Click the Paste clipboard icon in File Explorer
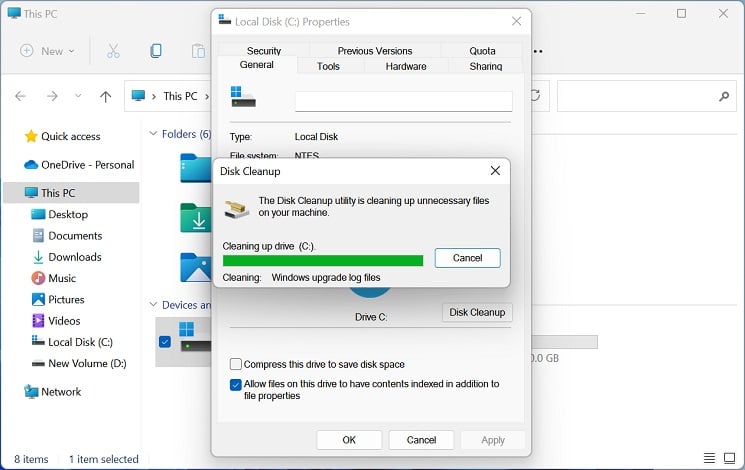 199,51
